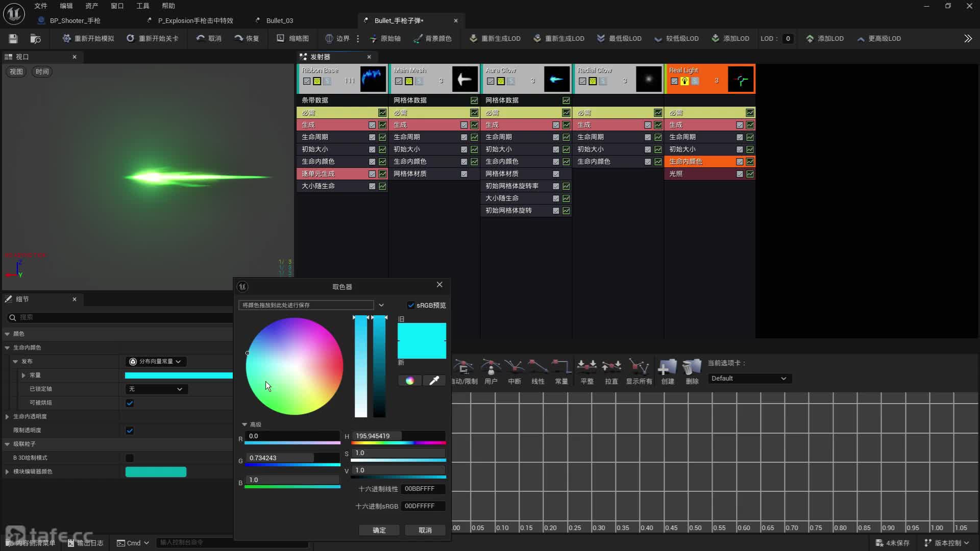Click the eyedropper tool in the color picker
The image size is (980, 551).
coord(434,381)
